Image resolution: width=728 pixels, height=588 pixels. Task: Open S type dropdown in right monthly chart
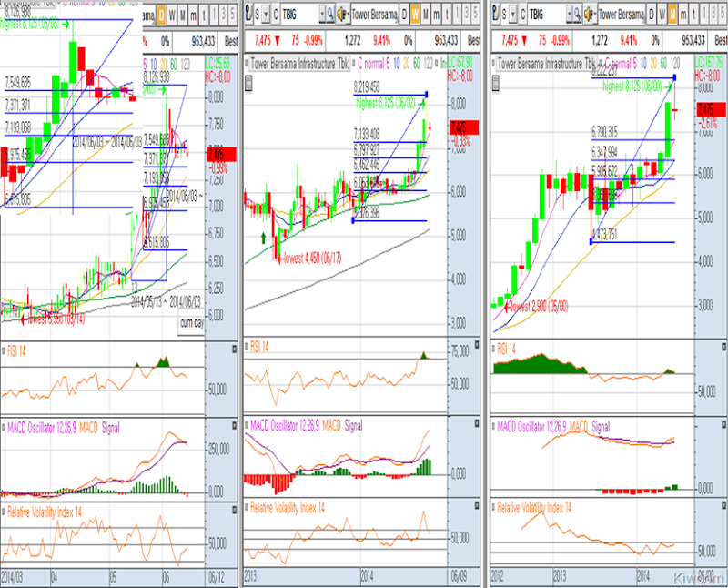[x=513, y=15]
